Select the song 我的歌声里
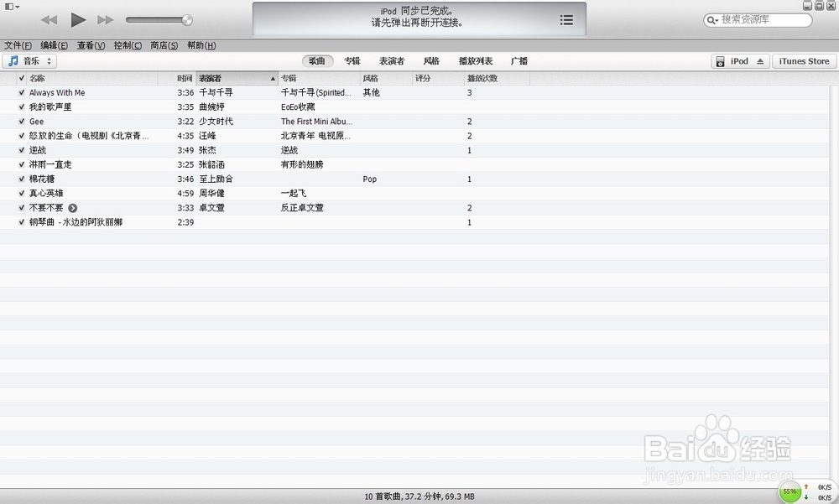Image resolution: width=839 pixels, height=504 pixels. (50, 107)
